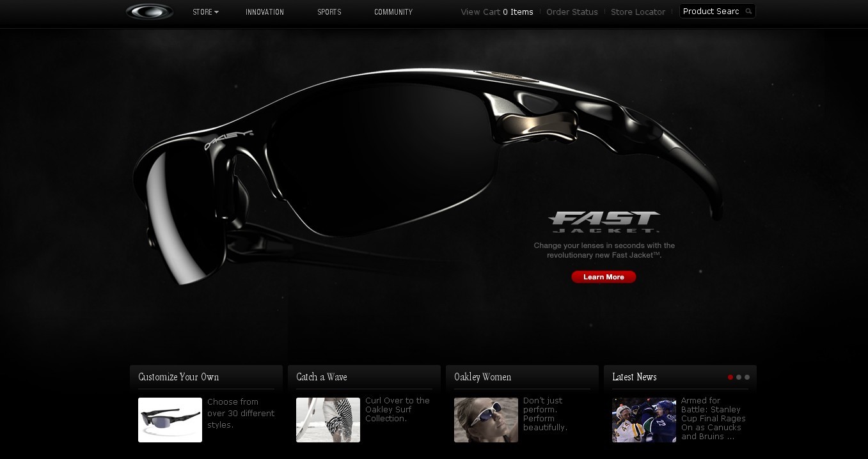
Task: Click the Oakley Women thumbnail
Action: 486,420
